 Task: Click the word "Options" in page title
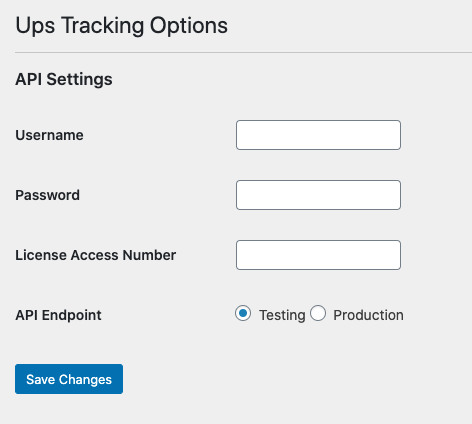(x=189, y=26)
